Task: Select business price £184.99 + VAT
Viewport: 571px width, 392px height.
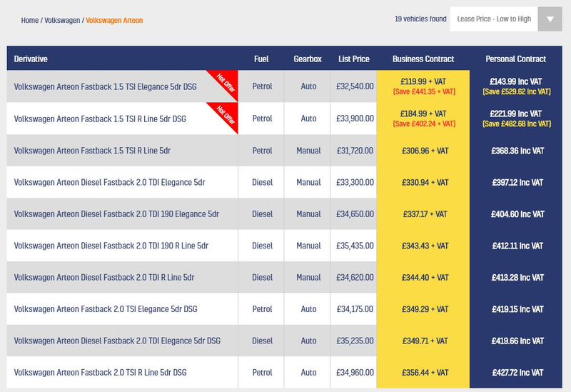Action: (x=423, y=114)
